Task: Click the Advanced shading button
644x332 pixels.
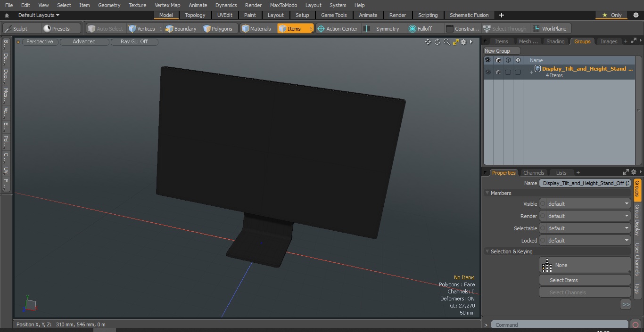Action: coord(84,41)
